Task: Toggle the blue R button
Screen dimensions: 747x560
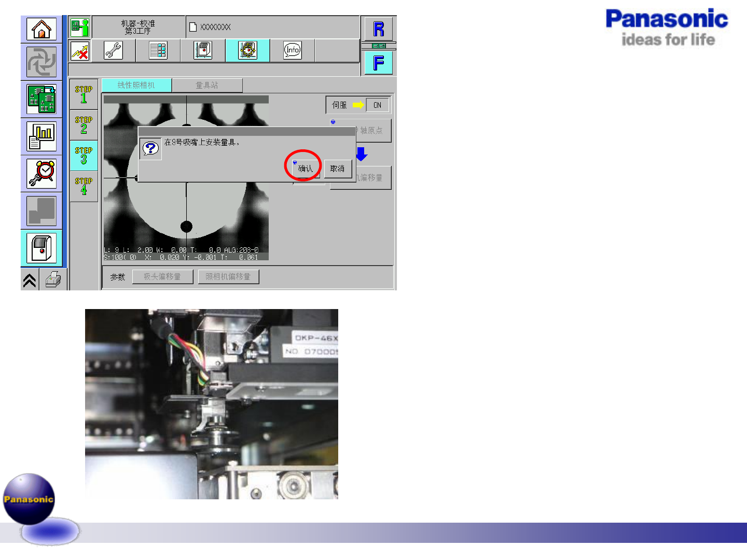Action: click(x=378, y=29)
